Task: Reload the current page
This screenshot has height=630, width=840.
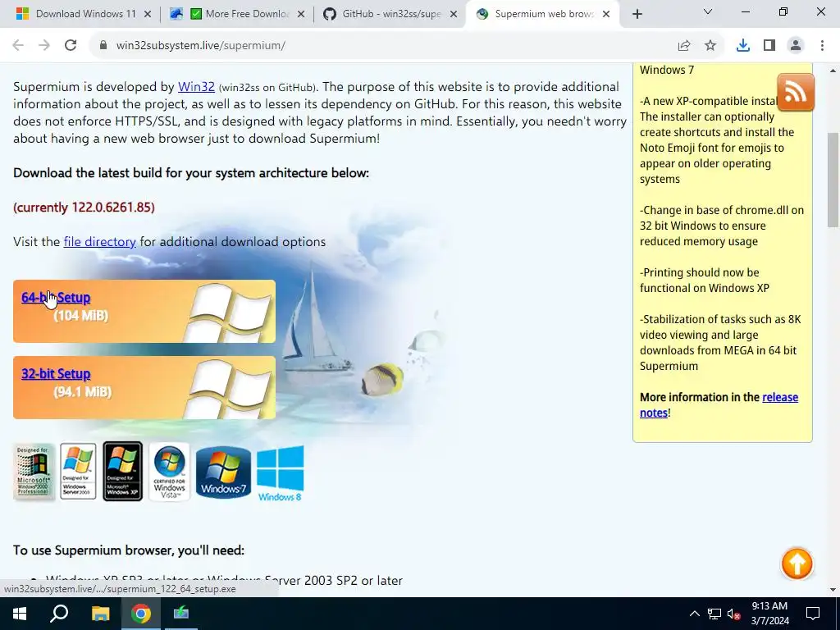Action: (x=71, y=46)
